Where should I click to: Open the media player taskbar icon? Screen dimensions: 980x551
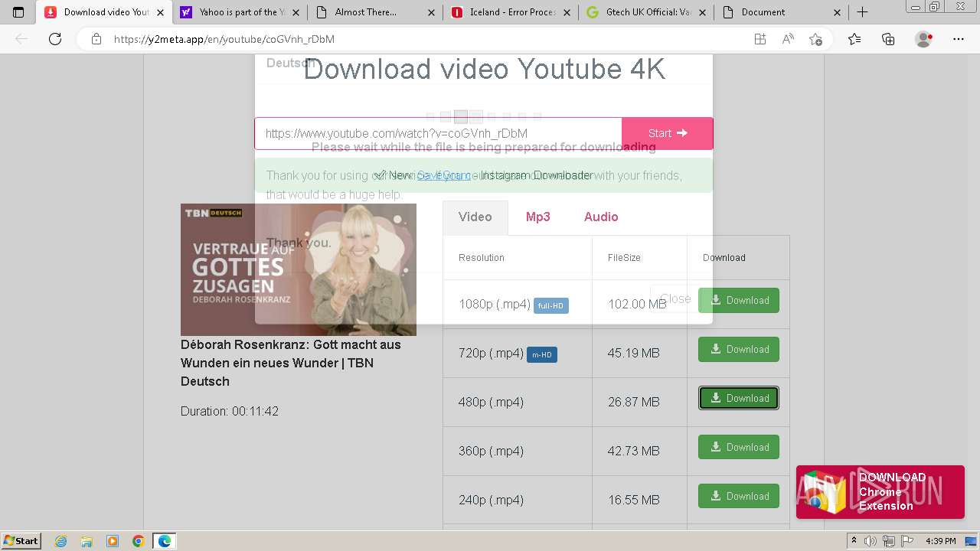tap(113, 541)
